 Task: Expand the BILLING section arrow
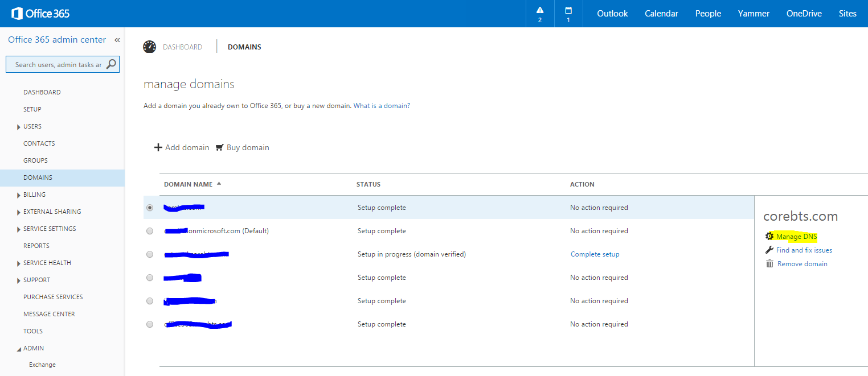click(19, 195)
